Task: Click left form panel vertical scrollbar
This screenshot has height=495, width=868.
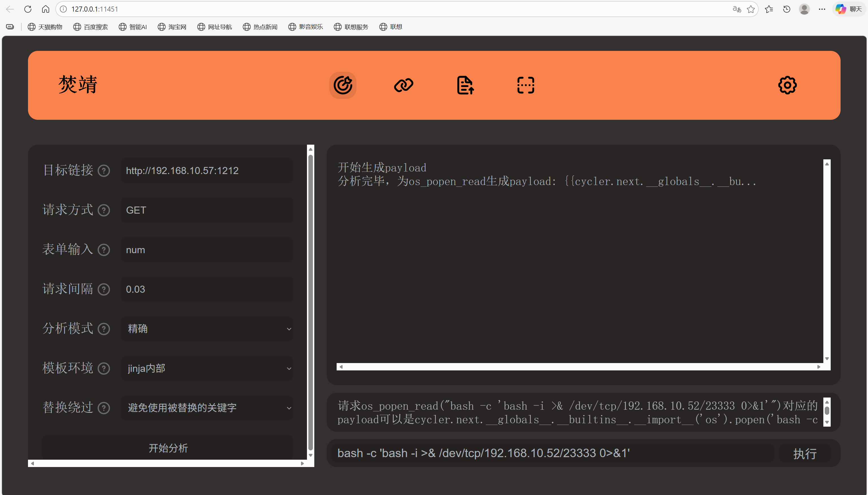Action: [310, 302]
